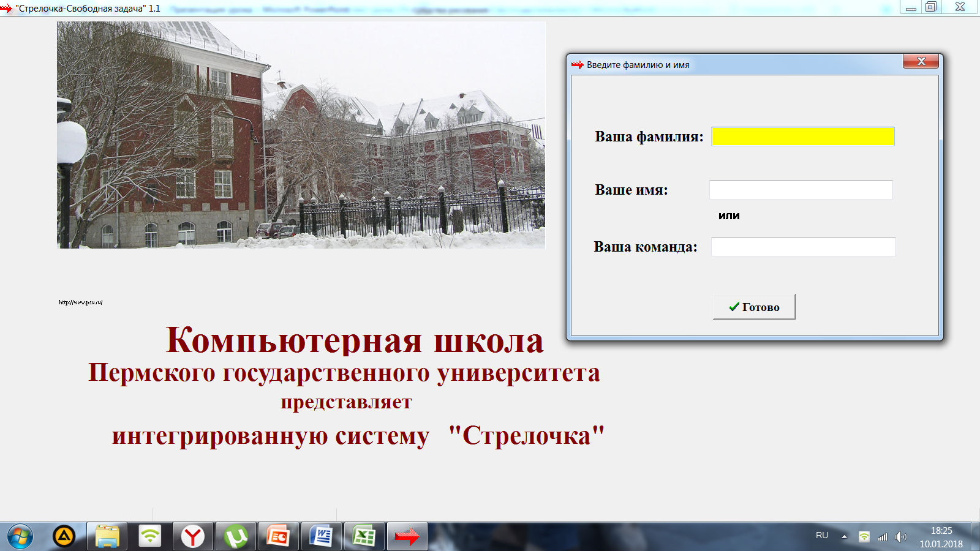980x551 pixels.
Task: Click the 'или' text in dialog
Action: click(729, 216)
